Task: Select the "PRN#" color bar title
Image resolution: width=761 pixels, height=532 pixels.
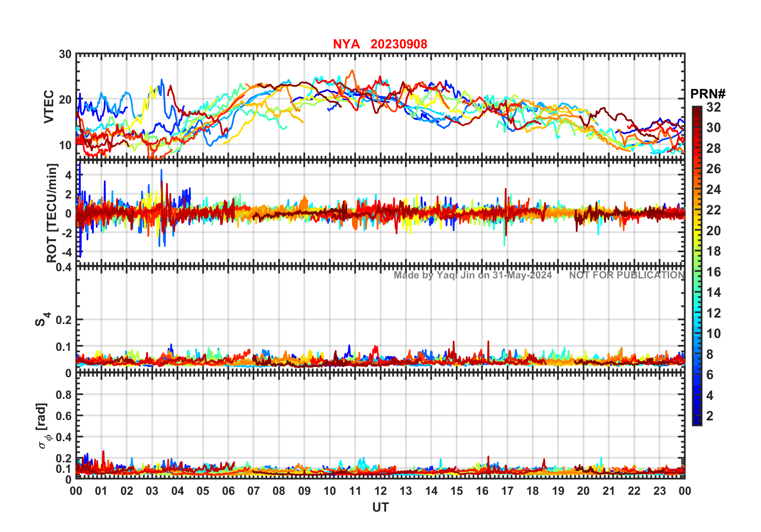Action: pos(708,94)
